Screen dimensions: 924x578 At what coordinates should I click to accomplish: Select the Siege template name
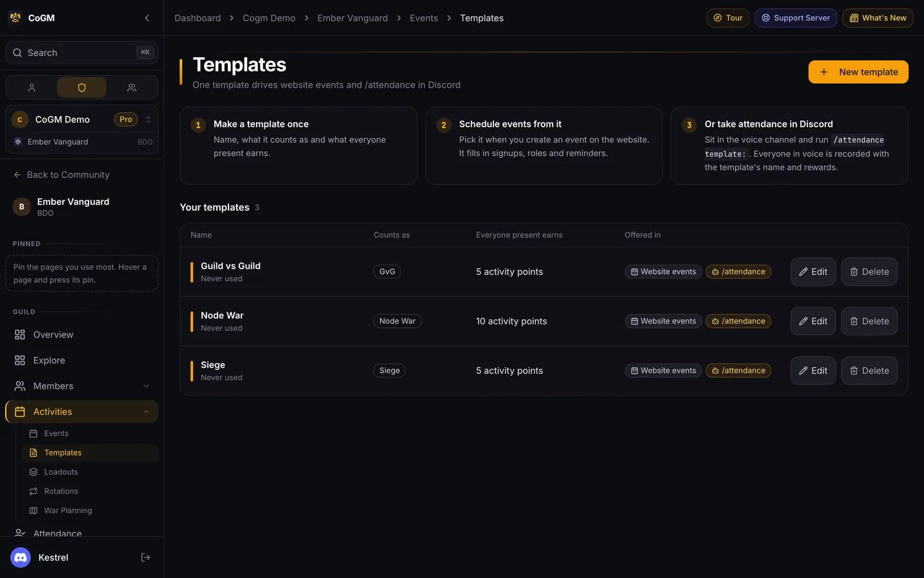click(213, 365)
